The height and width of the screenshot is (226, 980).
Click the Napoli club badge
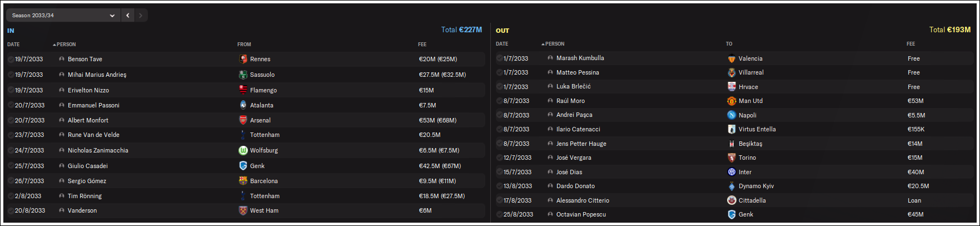point(732,115)
